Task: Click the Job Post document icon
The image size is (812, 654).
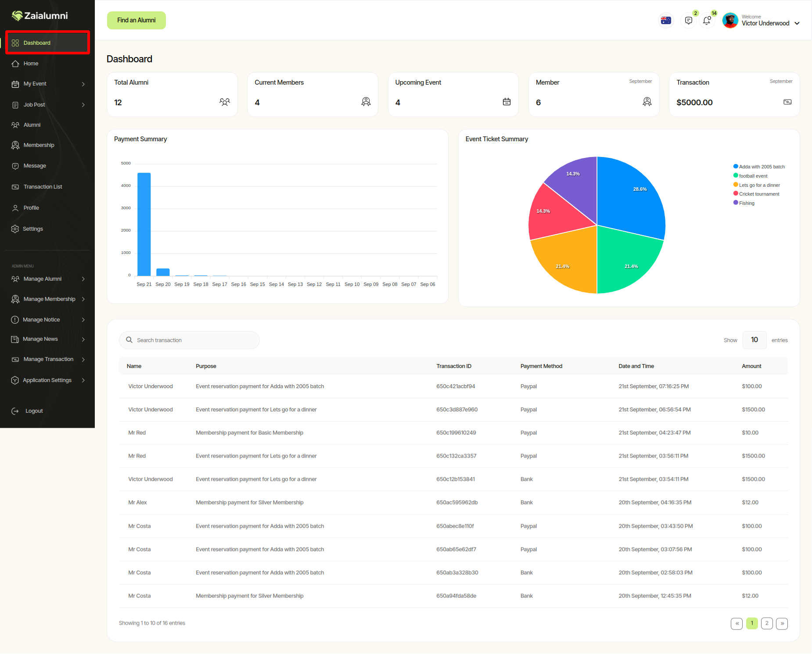Action: (15, 105)
